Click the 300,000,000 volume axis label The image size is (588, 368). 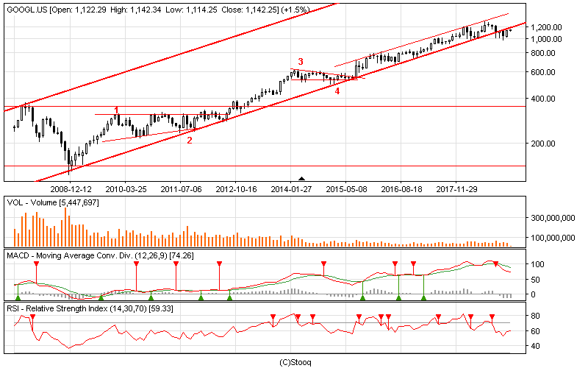click(x=553, y=218)
